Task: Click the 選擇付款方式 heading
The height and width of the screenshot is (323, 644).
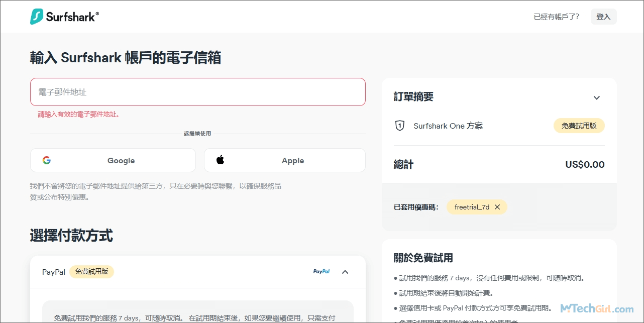Action: (x=71, y=235)
